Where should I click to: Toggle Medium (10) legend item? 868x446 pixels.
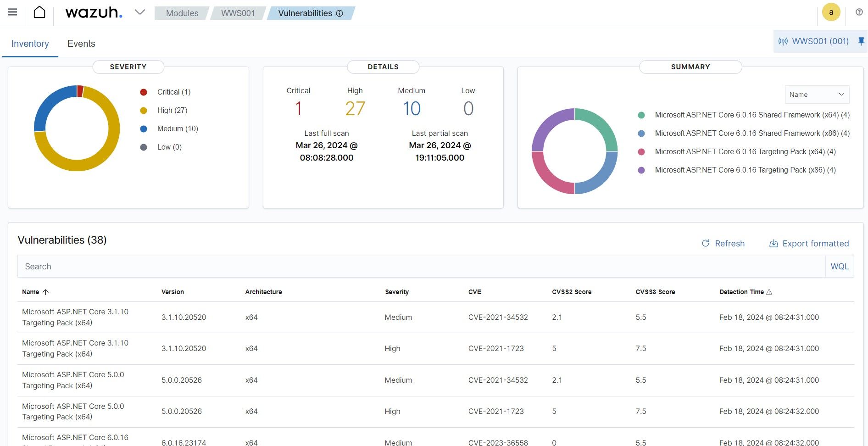pyautogui.click(x=169, y=128)
